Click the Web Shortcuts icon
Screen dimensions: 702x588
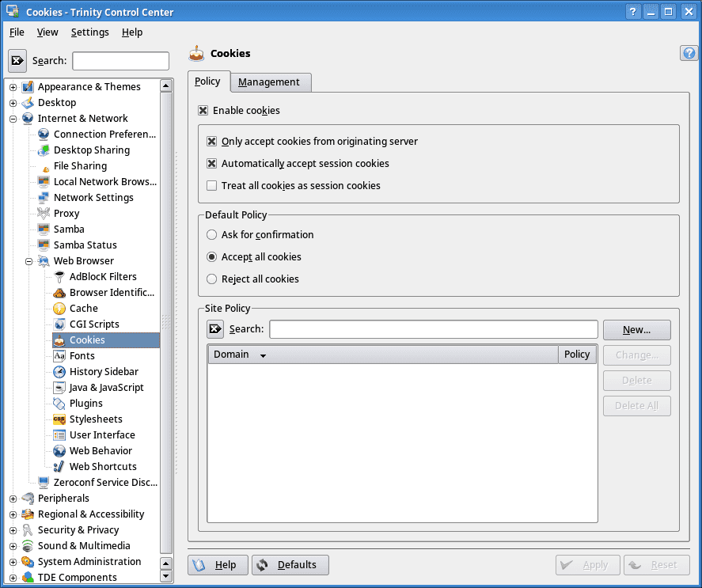[59, 467]
